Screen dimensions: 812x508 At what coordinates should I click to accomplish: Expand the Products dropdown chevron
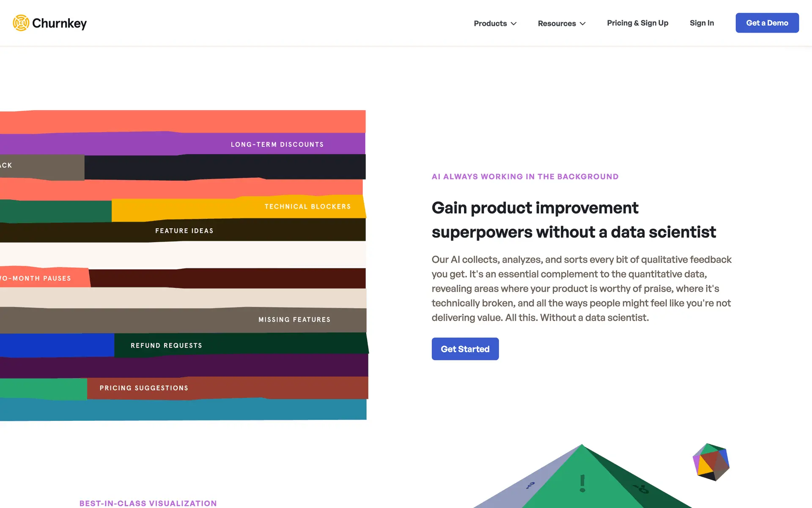click(514, 24)
